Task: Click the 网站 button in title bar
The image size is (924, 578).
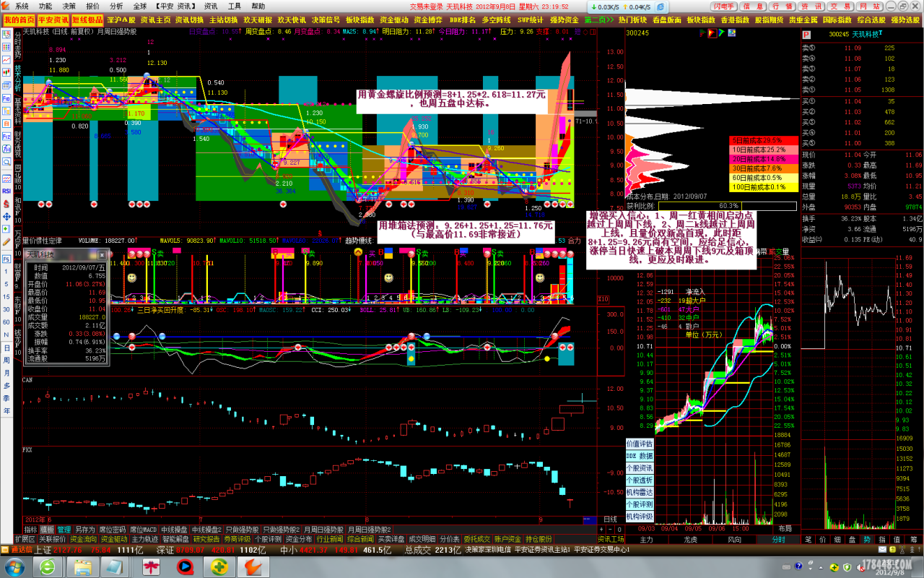Action: click(871, 6)
